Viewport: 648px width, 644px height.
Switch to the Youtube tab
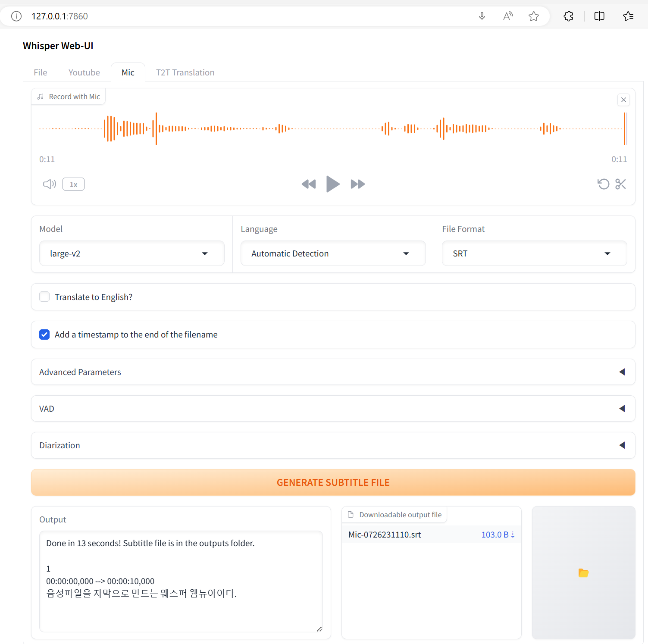click(84, 72)
